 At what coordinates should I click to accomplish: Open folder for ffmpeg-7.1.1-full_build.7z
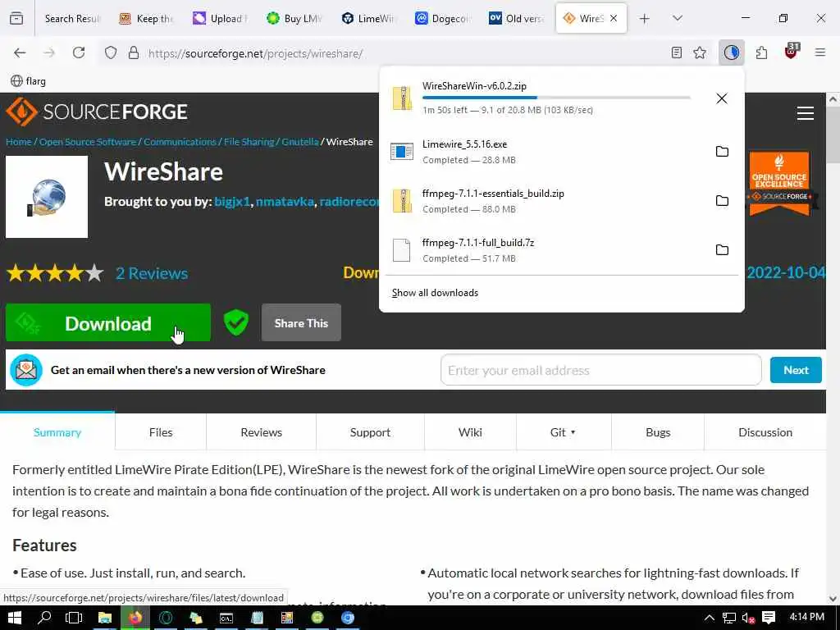722,250
